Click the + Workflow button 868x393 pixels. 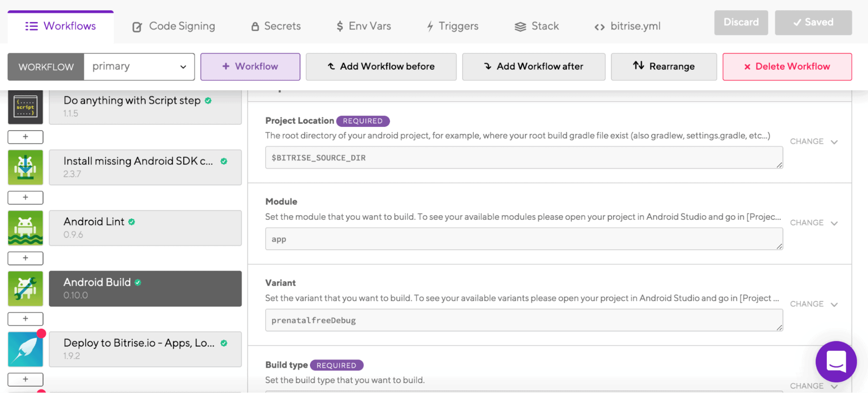pos(250,67)
